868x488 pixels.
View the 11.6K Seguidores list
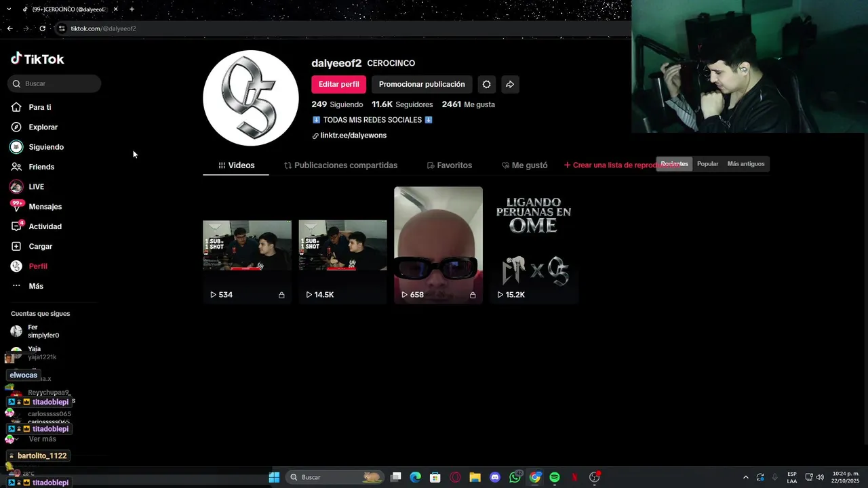point(402,104)
